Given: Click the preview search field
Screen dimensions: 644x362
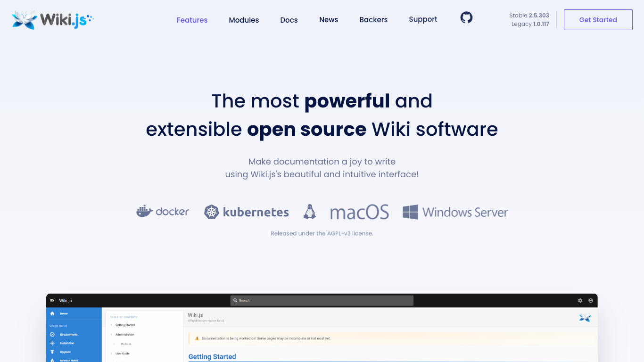Looking at the screenshot, I should pyautogui.click(x=322, y=300).
